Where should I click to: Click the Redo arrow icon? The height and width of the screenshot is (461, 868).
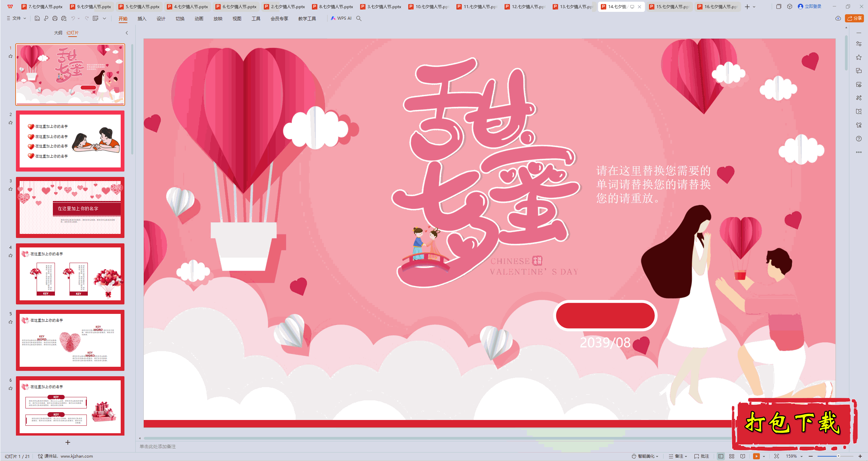click(87, 18)
